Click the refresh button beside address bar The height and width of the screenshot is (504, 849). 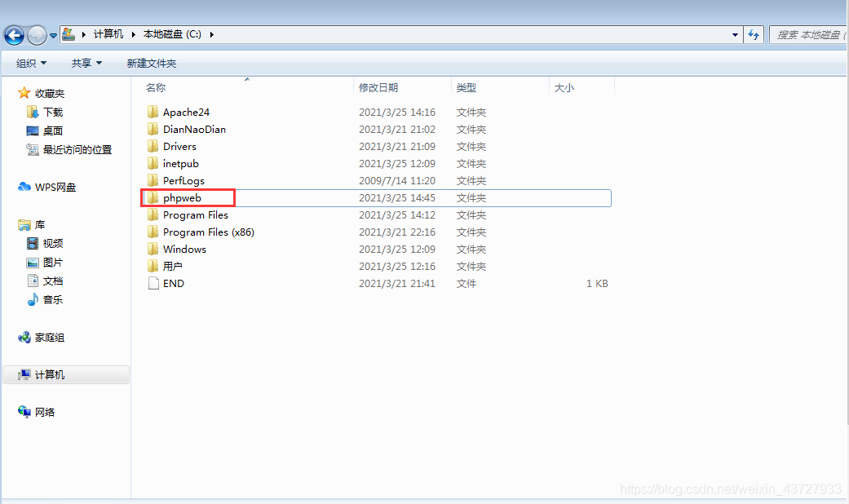tap(753, 35)
